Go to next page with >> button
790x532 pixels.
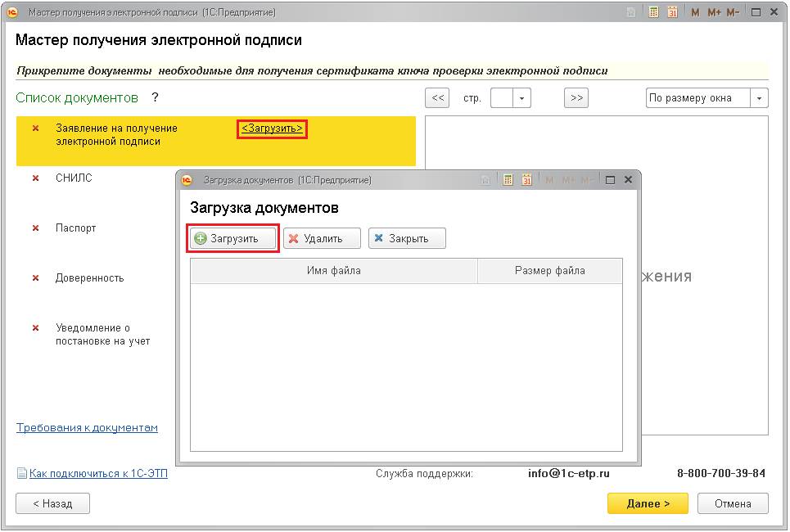click(576, 97)
